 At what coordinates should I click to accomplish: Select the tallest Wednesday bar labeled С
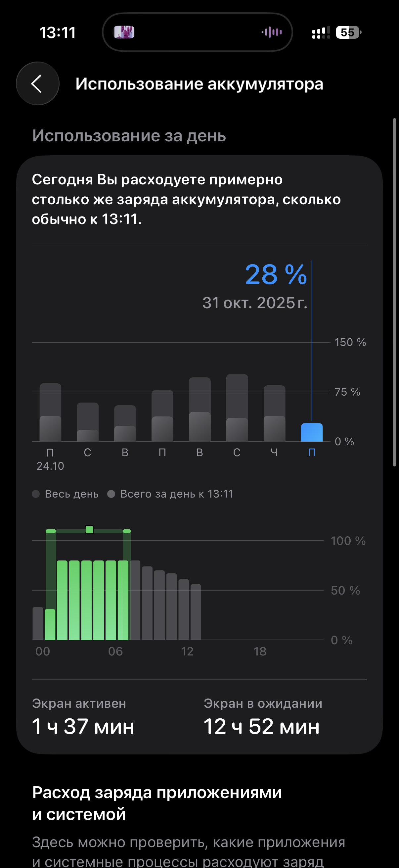coord(237,408)
